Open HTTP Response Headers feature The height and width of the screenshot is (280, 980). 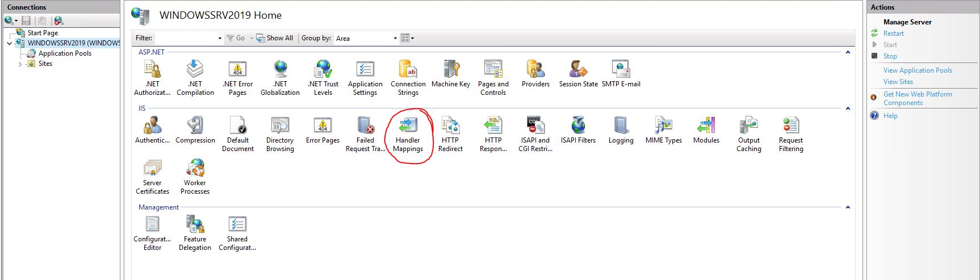[x=493, y=134]
